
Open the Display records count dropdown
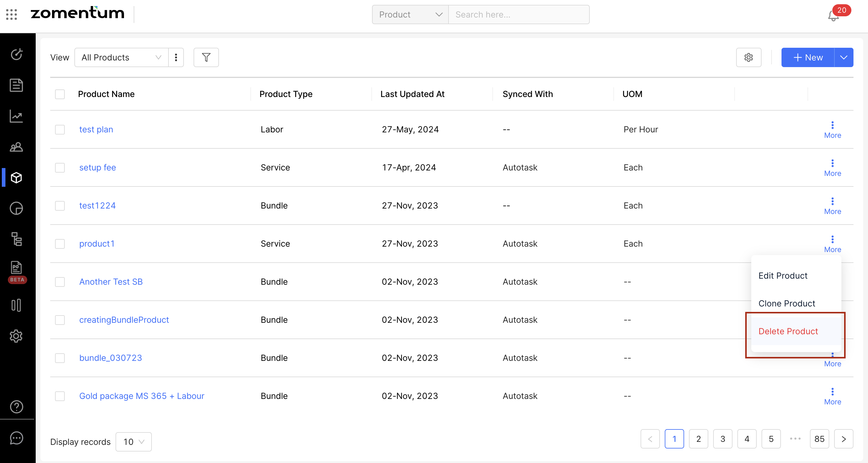click(x=133, y=442)
